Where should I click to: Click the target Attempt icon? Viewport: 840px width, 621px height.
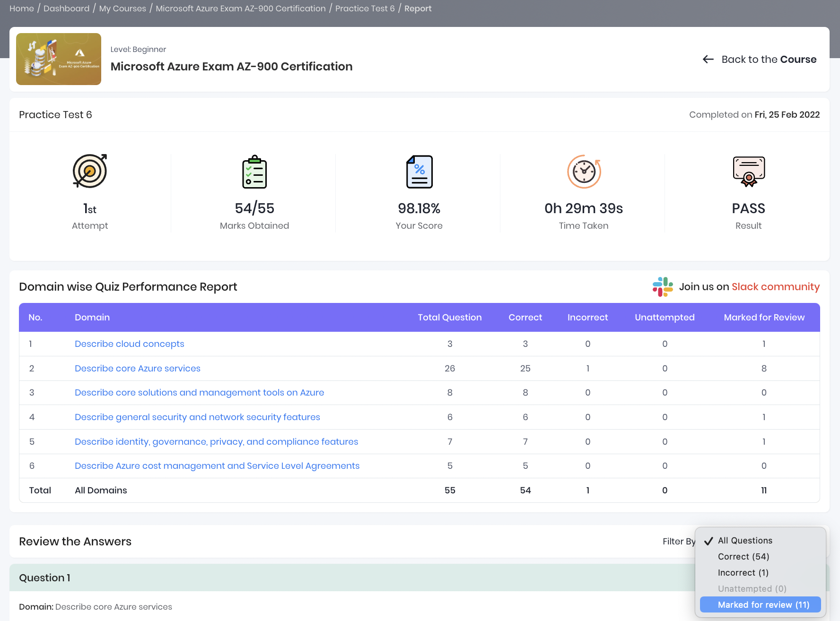pyautogui.click(x=90, y=171)
